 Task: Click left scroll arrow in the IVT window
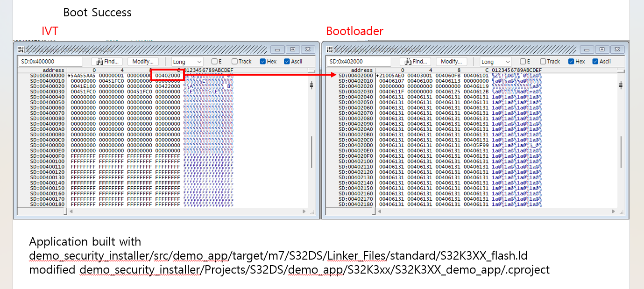pyautogui.click(x=72, y=211)
